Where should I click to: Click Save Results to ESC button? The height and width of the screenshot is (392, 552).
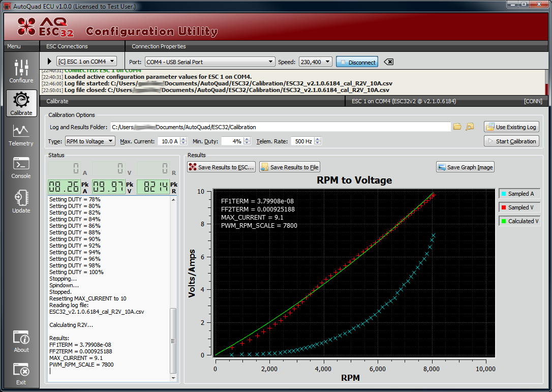(222, 167)
